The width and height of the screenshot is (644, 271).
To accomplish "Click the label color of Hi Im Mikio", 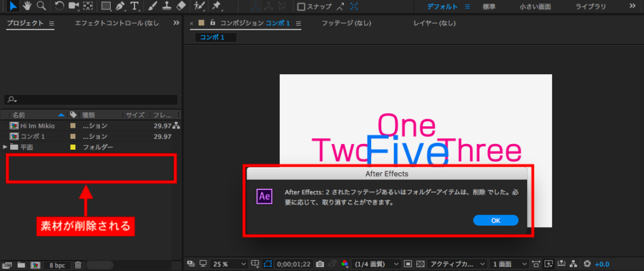I will (73, 126).
